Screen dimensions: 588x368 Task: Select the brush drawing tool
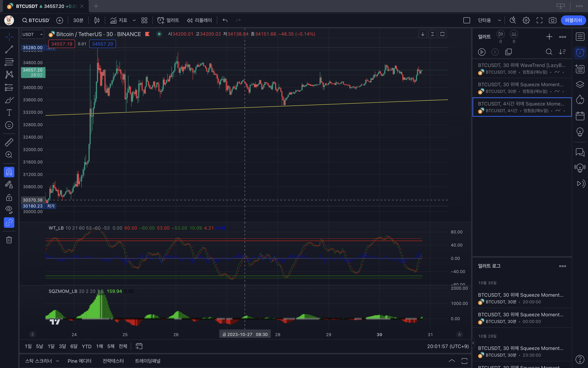[9, 100]
